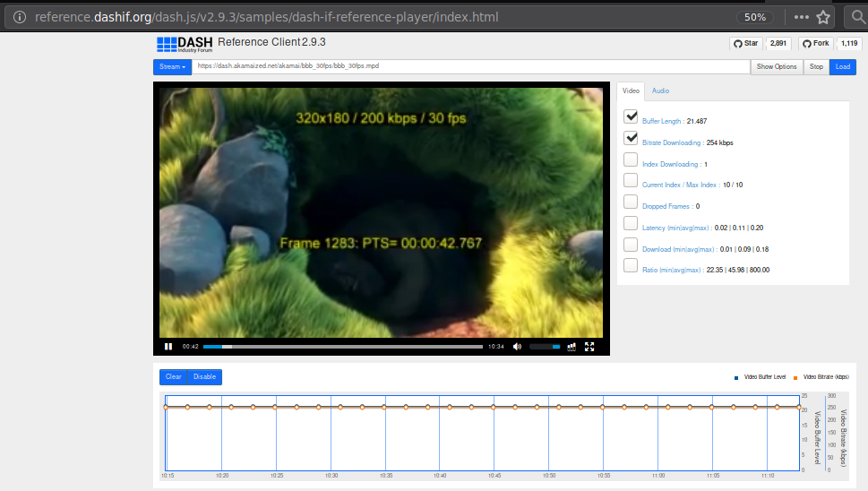Screen dimensions: 868x491
Task: Bookmark this page with the star icon
Action: (x=823, y=17)
